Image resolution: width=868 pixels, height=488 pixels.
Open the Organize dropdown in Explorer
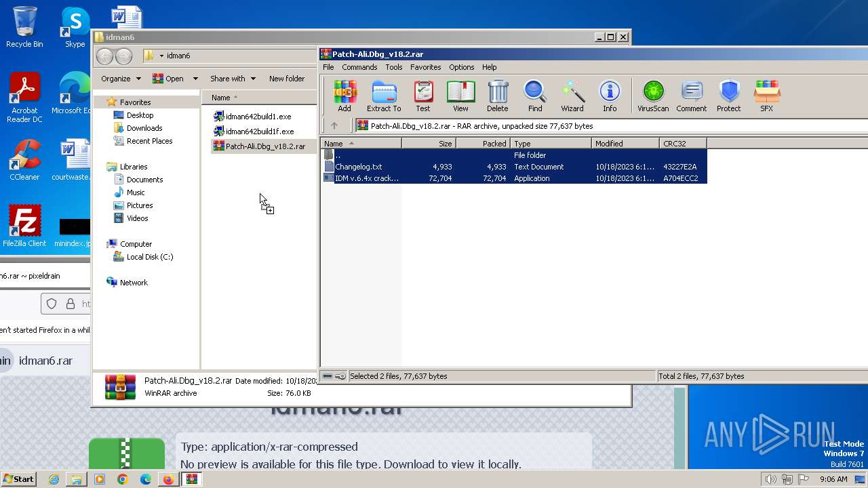coord(121,79)
